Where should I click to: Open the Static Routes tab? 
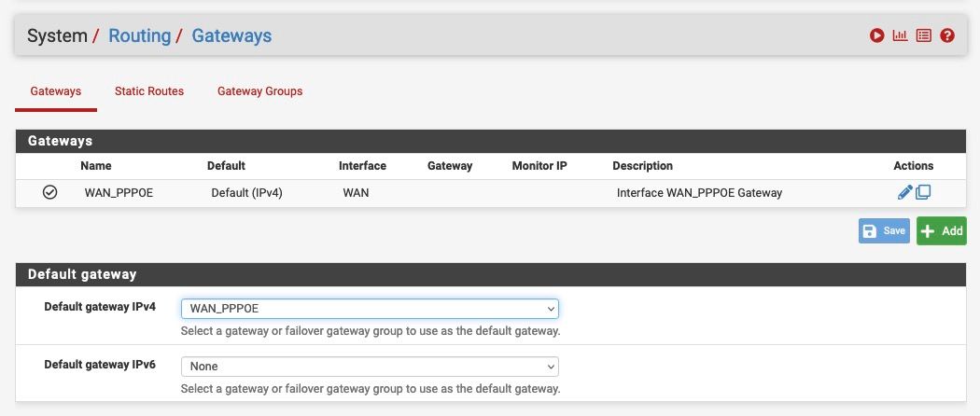click(x=149, y=91)
